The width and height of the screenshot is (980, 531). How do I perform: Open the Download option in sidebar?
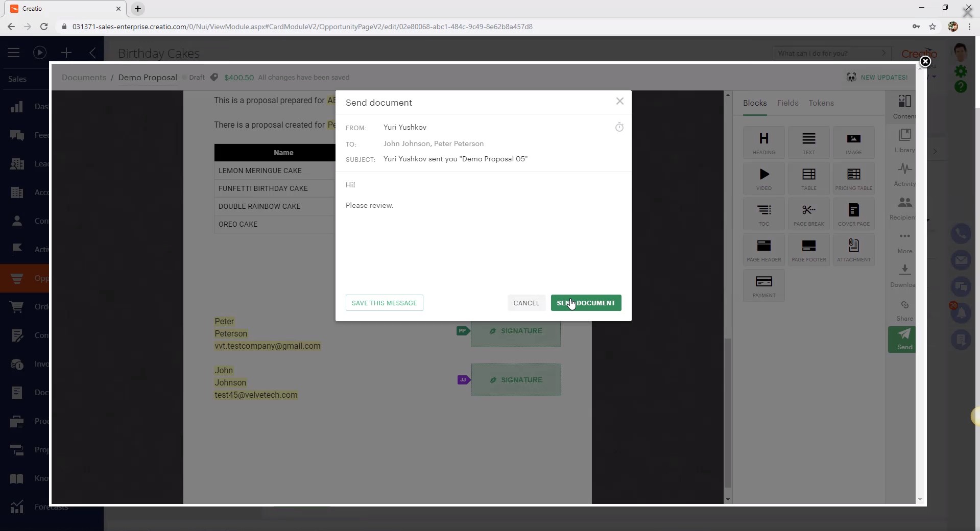click(x=904, y=275)
